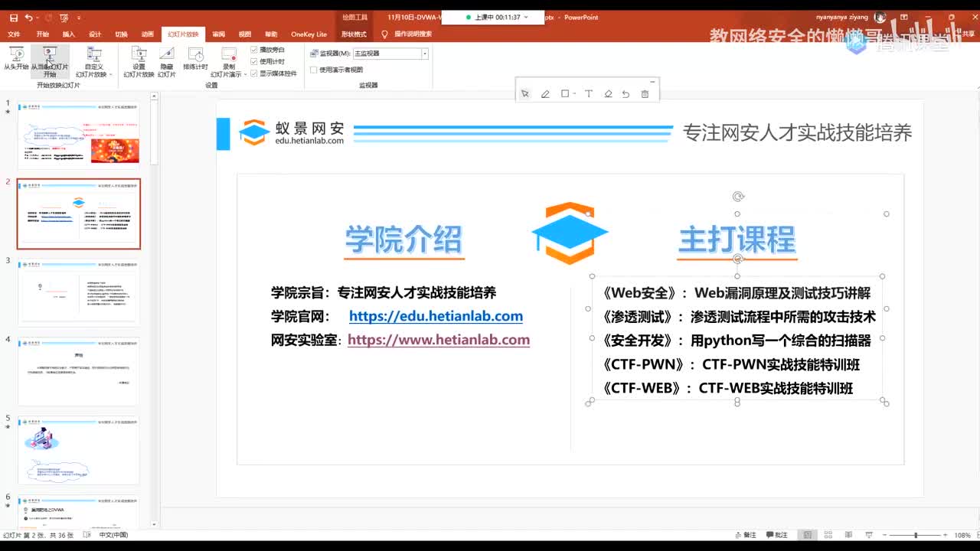This screenshot has height=551, width=980.
Task: Click the trash icon to clear annotations
Action: pyautogui.click(x=645, y=94)
